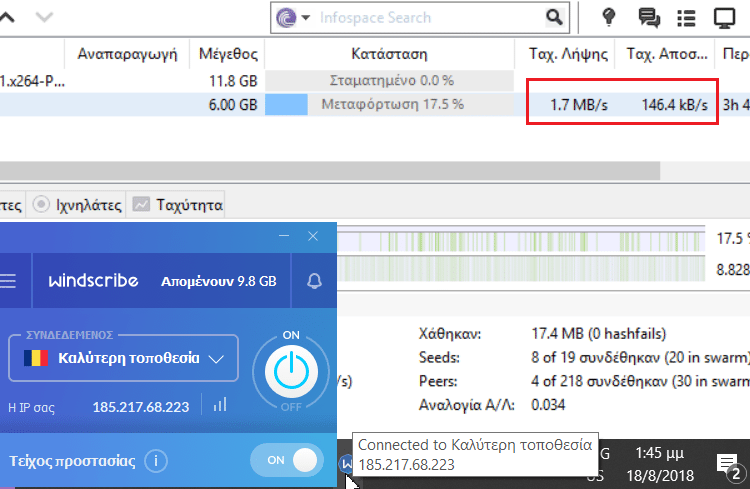Sort by the Μέγεθος column header
Screen dimensions: 750x489
[x=228, y=54]
